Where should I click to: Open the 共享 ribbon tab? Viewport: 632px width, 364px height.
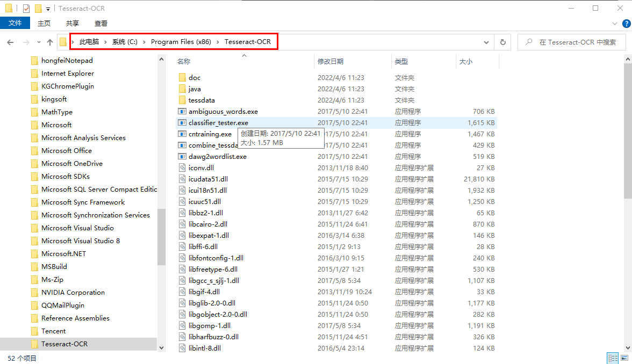click(73, 24)
